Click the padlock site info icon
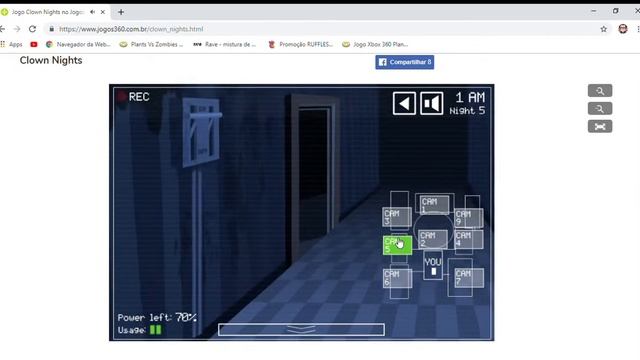The height and width of the screenshot is (360, 640). coord(51,29)
